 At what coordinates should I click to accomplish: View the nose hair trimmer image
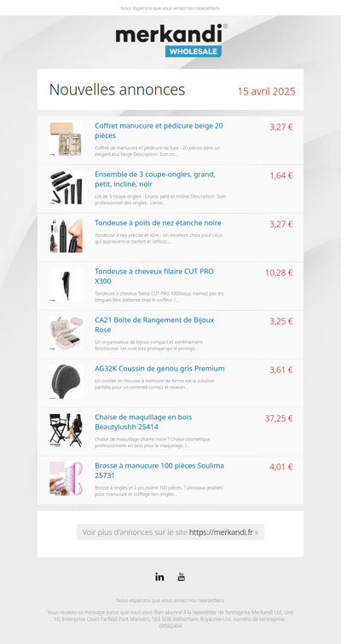[66, 236]
